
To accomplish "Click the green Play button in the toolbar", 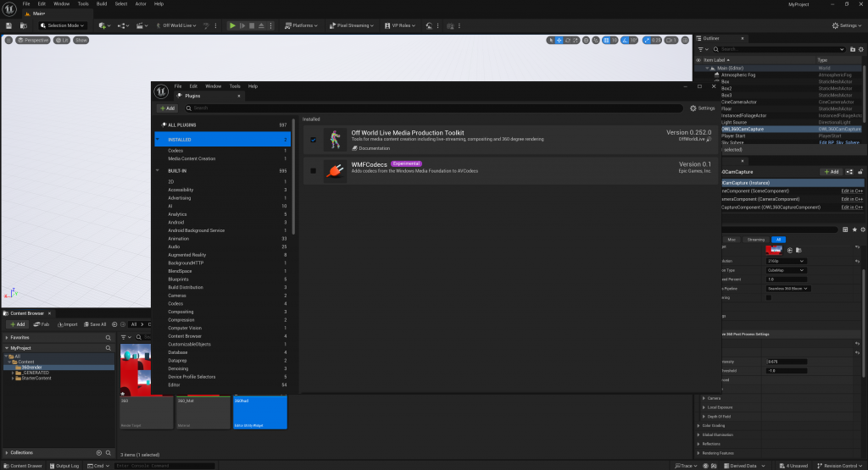I will (x=232, y=25).
